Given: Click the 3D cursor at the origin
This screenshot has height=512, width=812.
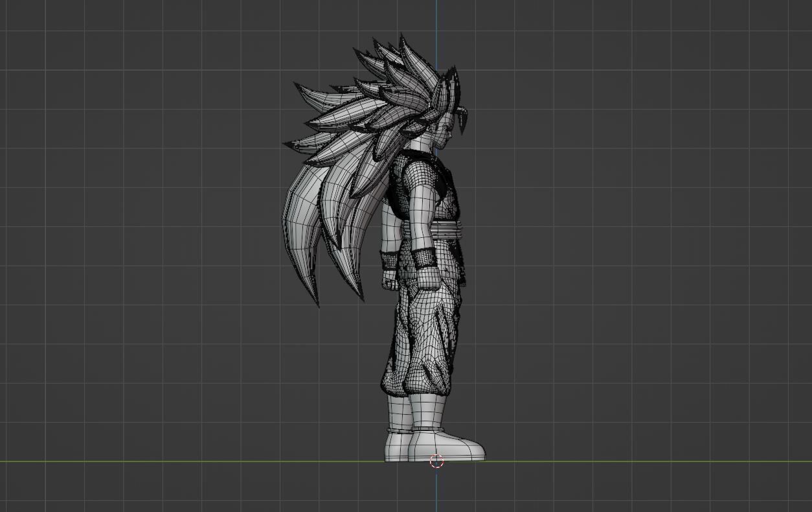Looking at the screenshot, I should 436,461.
